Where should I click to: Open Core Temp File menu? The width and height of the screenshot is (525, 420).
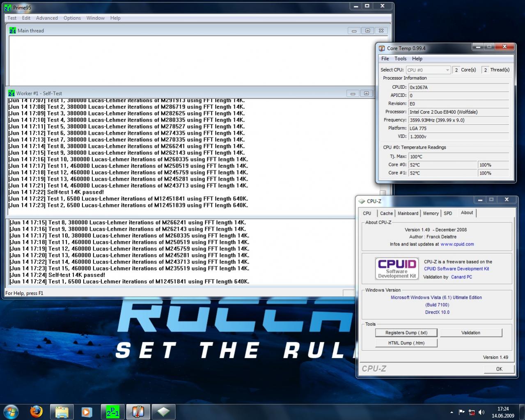click(x=385, y=59)
